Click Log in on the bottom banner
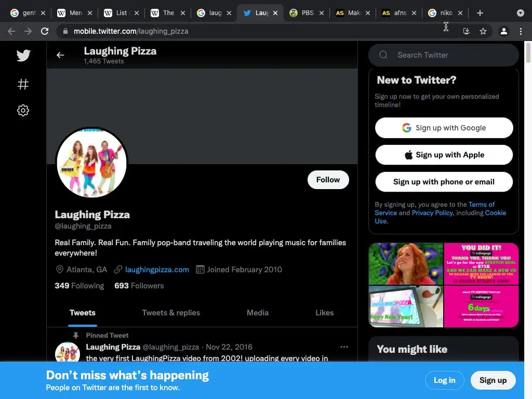Viewport: 532px width, 399px height. [445, 380]
